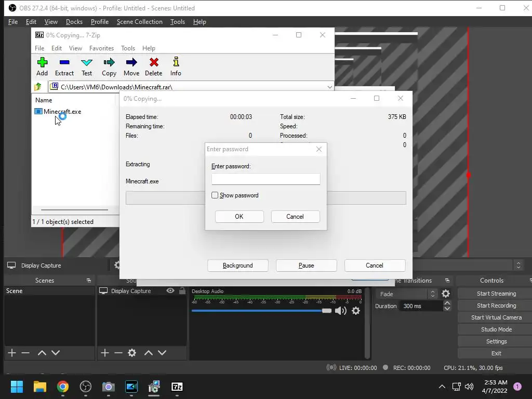532x399 pixels.
Task: Open source properties gear in Sources panel
Action: tap(132, 353)
